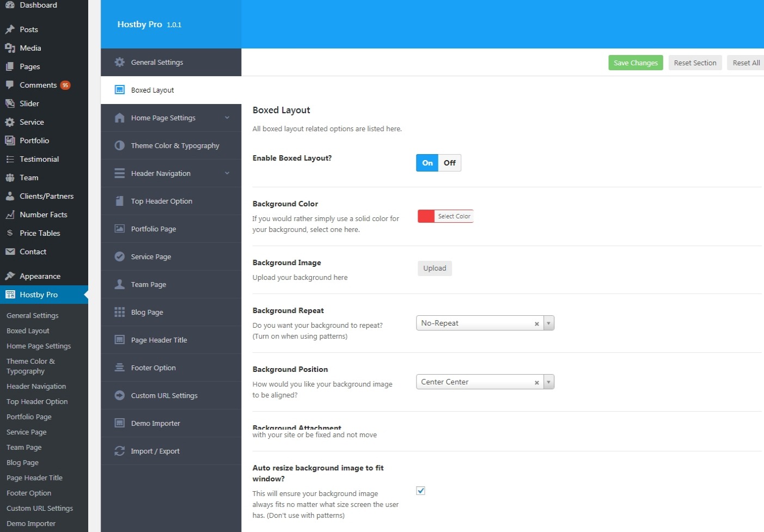Click the Media icon in WordPress menu
Viewport: 764px width, 532px height.
click(10, 48)
